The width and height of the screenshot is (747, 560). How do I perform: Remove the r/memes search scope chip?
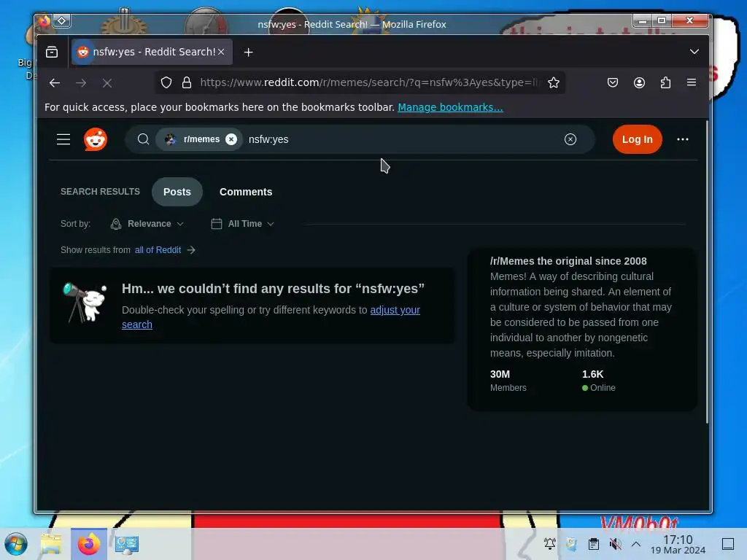click(231, 139)
